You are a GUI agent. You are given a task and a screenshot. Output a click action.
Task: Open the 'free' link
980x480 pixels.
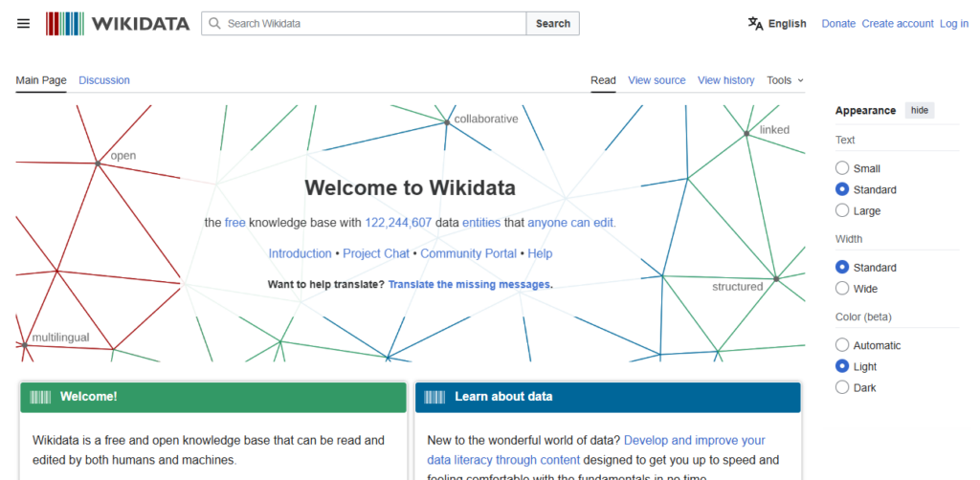coord(235,222)
